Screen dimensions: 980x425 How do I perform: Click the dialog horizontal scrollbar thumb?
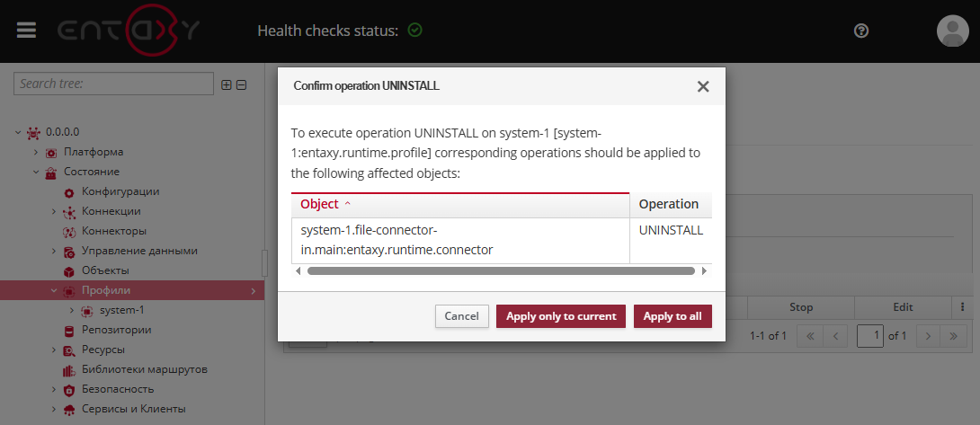(x=501, y=271)
